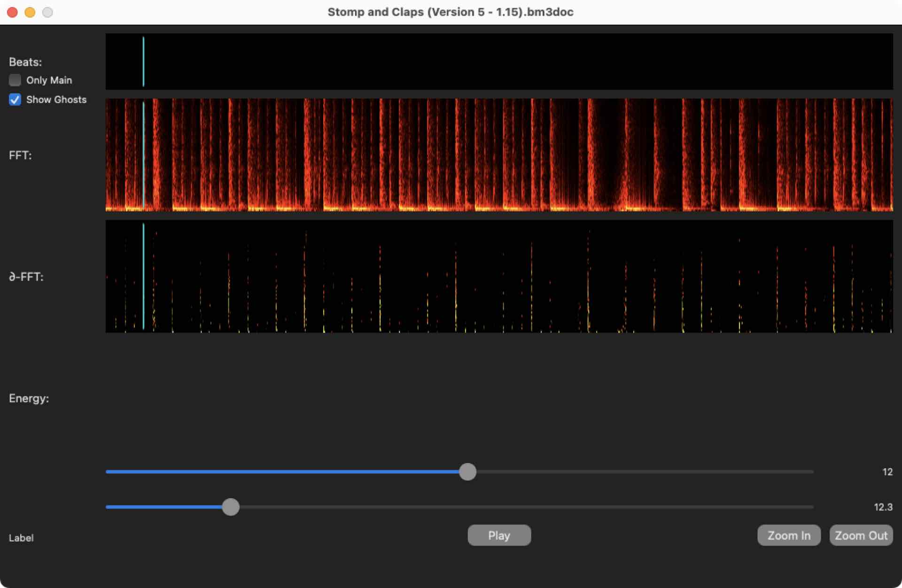Minimize window with the yellow button

coord(30,12)
